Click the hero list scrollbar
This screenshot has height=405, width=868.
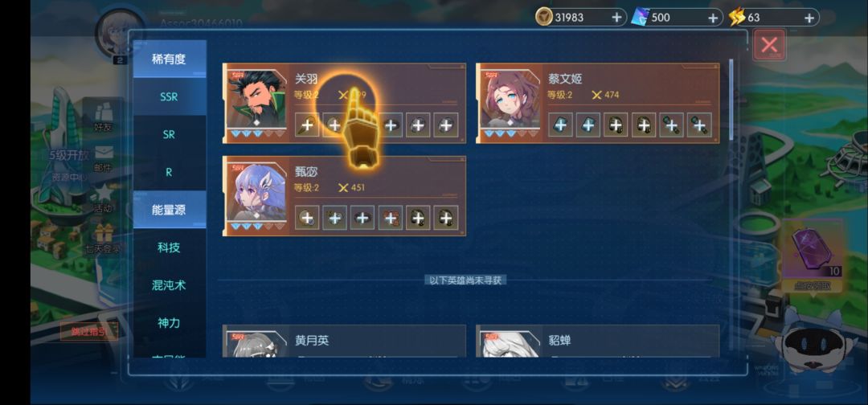pyautogui.click(x=731, y=99)
